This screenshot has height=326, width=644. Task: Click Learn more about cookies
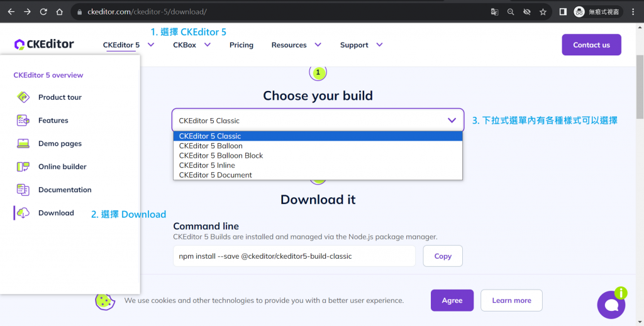511,300
